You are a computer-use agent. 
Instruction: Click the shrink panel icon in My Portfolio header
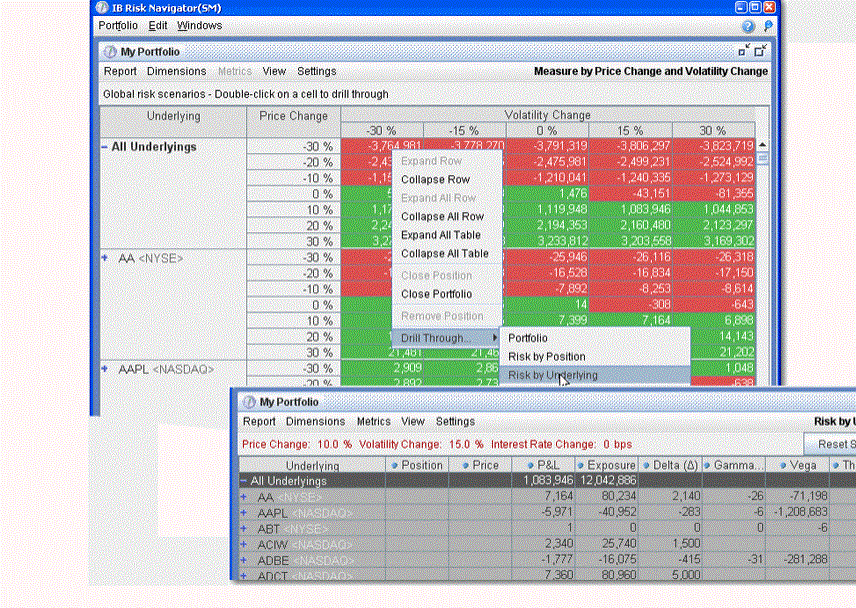(x=744, y=51)
